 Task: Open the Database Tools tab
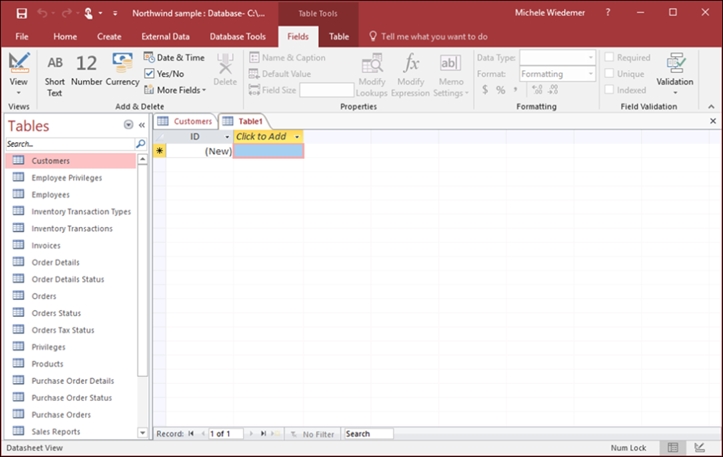coord(237,36)
